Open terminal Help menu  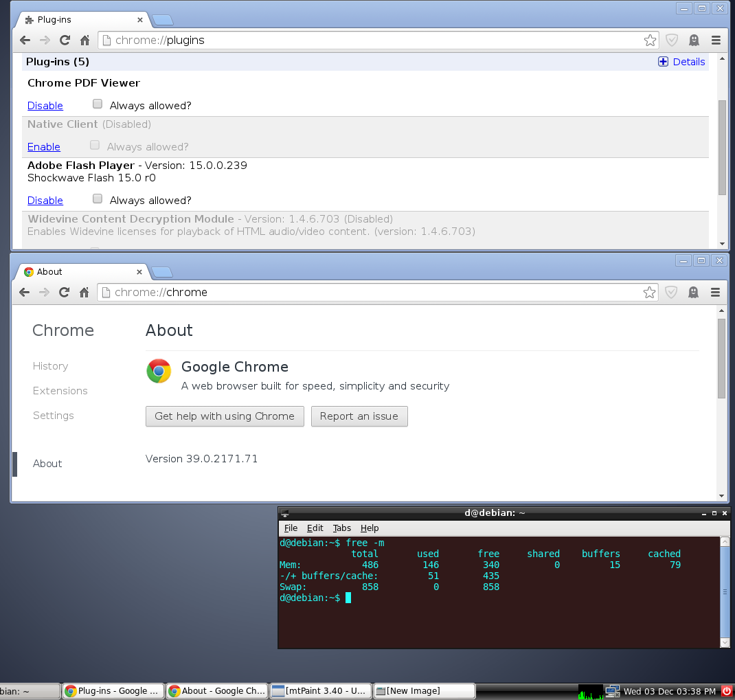point(370,528)
